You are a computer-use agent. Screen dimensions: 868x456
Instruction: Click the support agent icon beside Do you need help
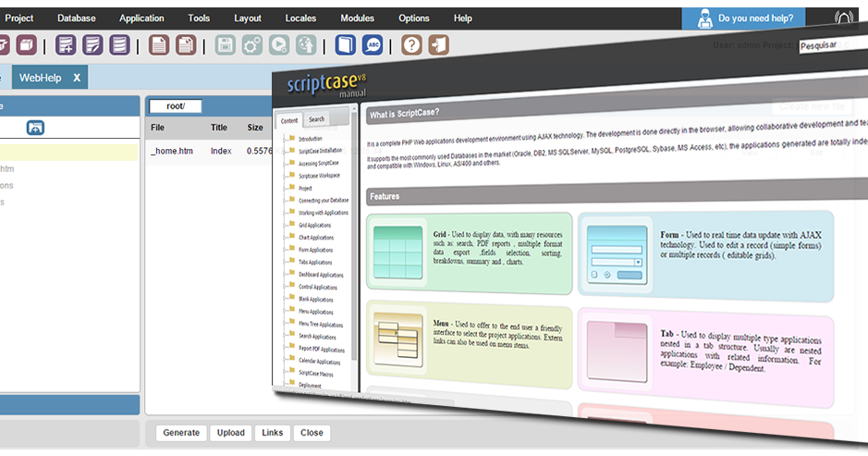coord(704,18)
